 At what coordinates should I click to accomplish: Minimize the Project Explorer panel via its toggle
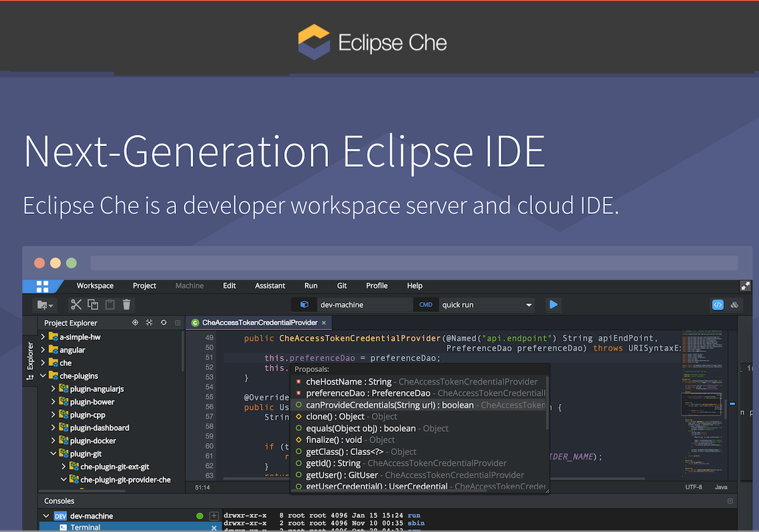point(177,322)
